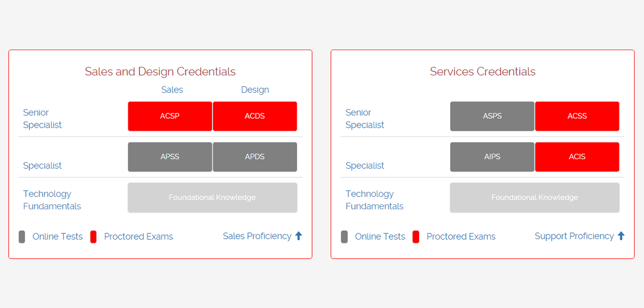Click the Sales and Design Credentials title

[160, 72]
